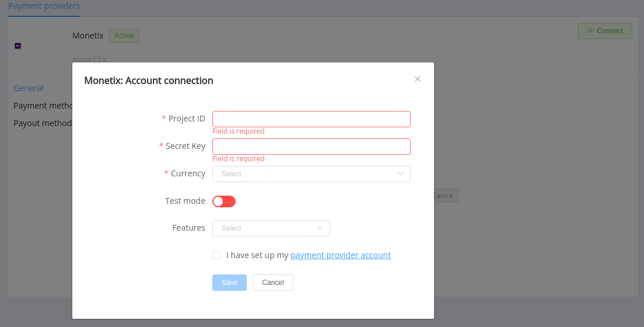Click the partially hidden balance button
Viewport: 644px width, 327px height.
click(x=446, y=196)
